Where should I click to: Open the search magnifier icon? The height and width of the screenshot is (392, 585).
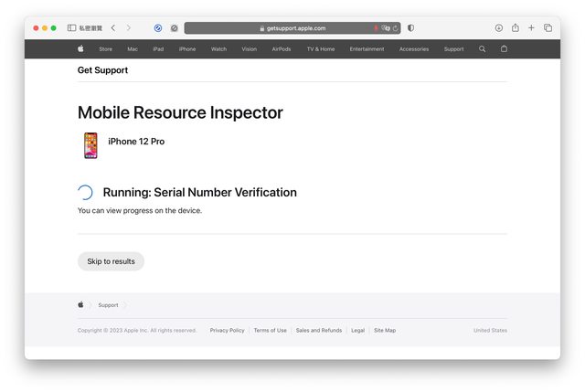pyautogui.click(x=483, y=48)
